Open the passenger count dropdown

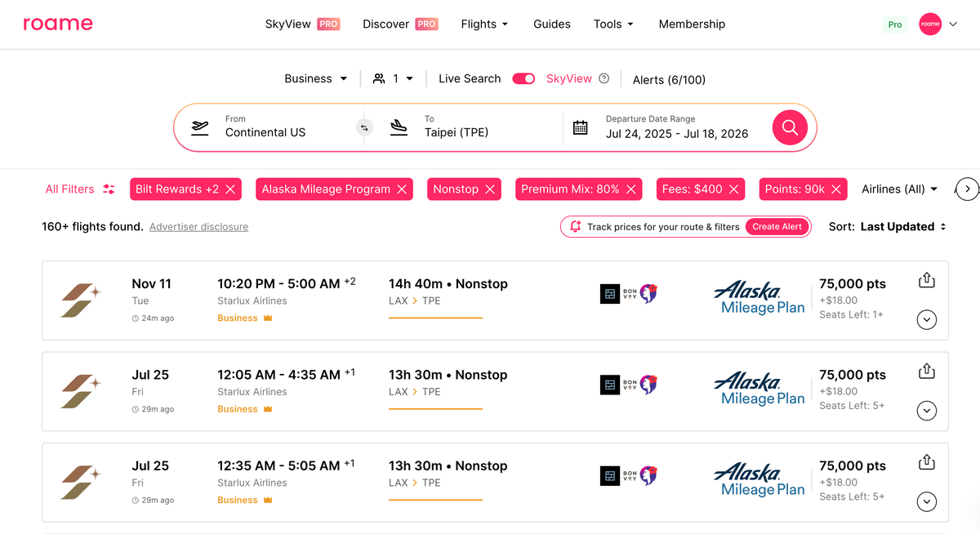(x=393, y=78)
